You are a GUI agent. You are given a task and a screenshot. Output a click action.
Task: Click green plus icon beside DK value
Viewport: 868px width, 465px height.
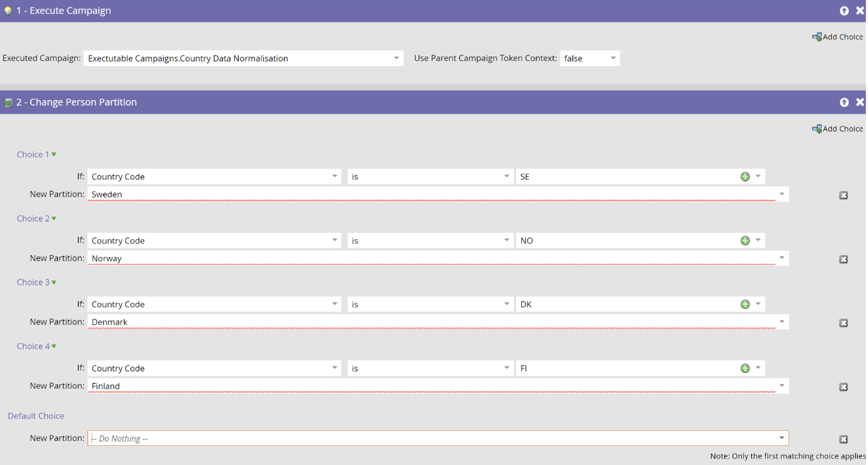click(x=745, y=304)
